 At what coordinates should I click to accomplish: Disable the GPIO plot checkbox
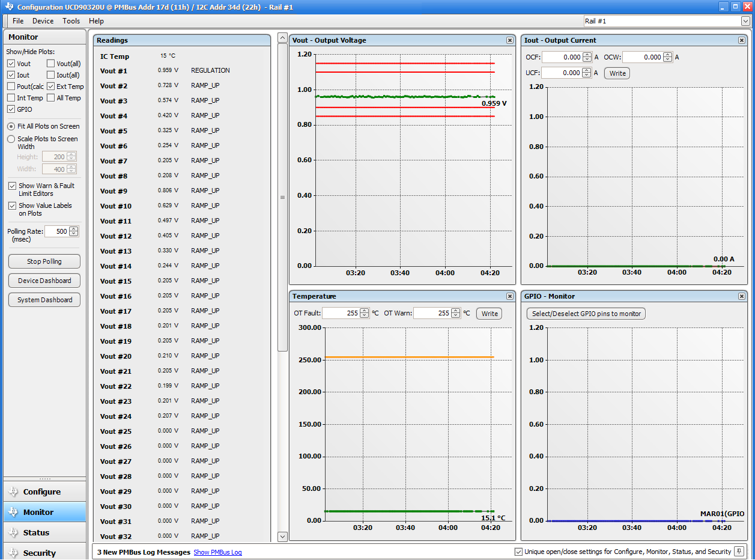coord(12,109)
